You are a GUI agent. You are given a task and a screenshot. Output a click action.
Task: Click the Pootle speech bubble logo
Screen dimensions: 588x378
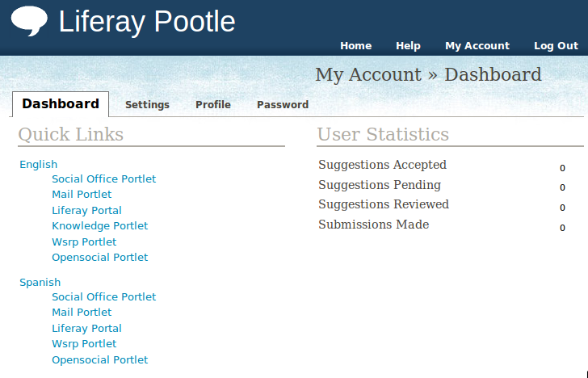29,21
